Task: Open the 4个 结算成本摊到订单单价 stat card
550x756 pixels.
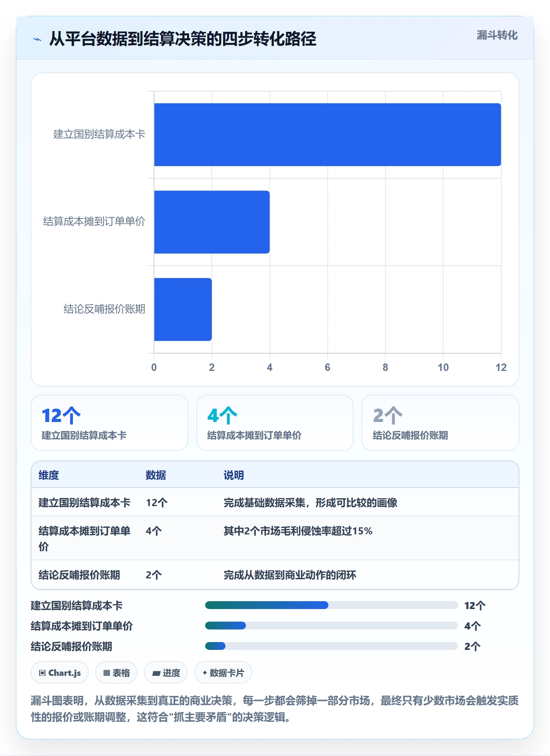Action: (x=275, y=423)
